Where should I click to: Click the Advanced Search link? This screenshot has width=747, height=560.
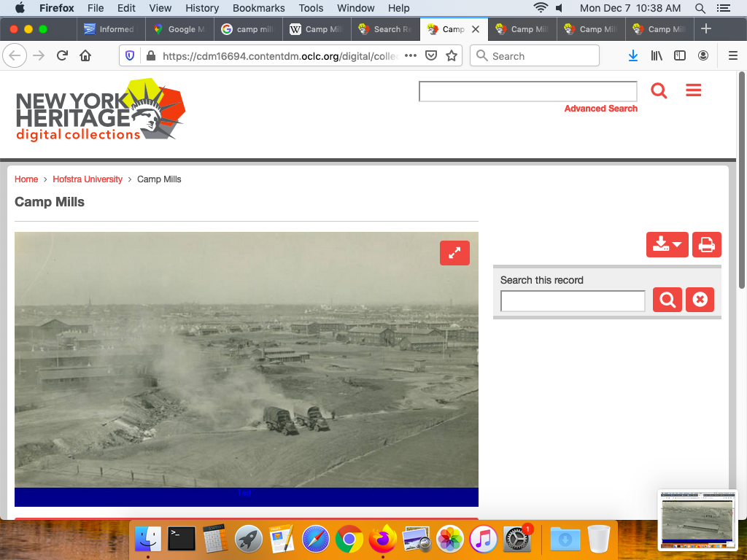(x=600, y=109)
